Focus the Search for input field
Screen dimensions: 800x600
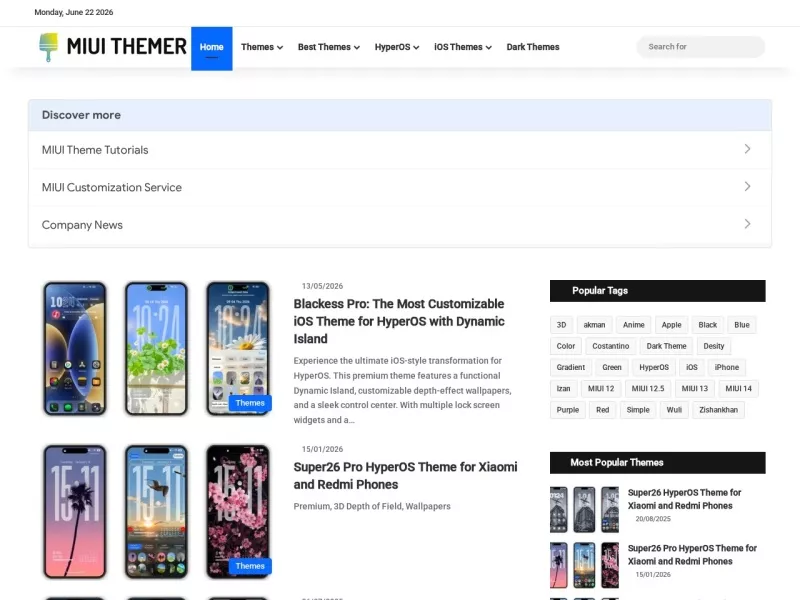[x=701, y=47]
